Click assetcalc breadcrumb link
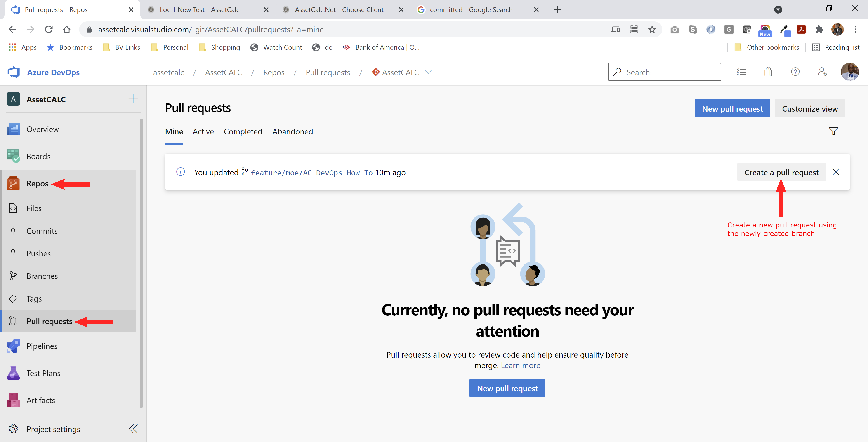This screenshot has height=442, width=868. click(x=168, y=72)
